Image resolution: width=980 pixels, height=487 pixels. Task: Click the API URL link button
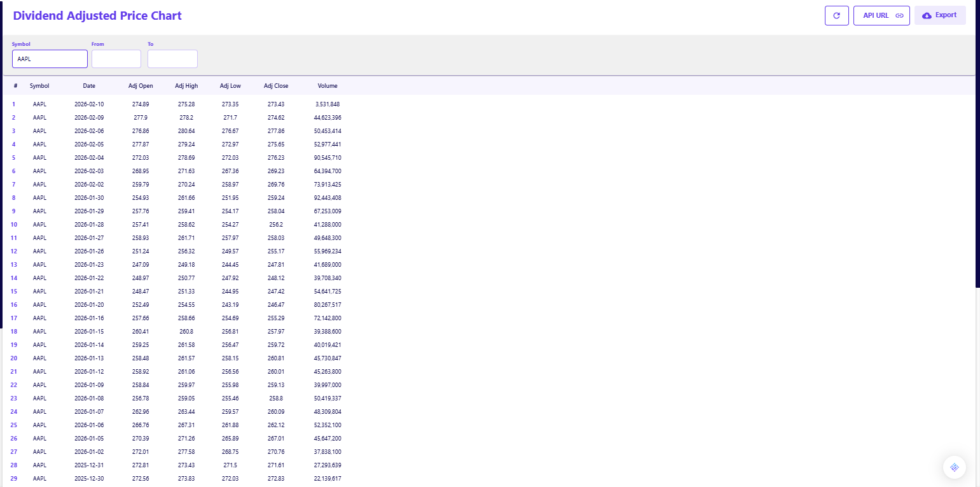(881, 15)
